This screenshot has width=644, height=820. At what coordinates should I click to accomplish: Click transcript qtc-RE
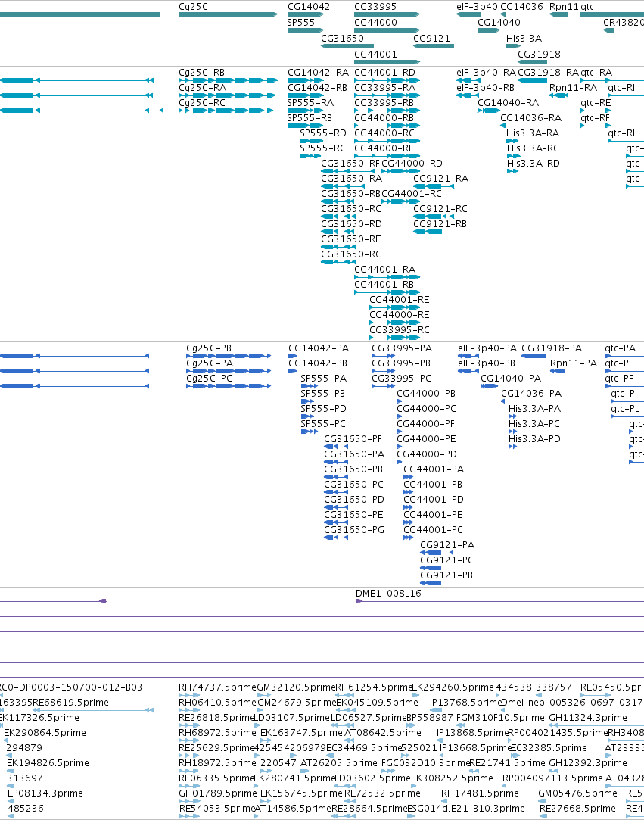[596, 102]
